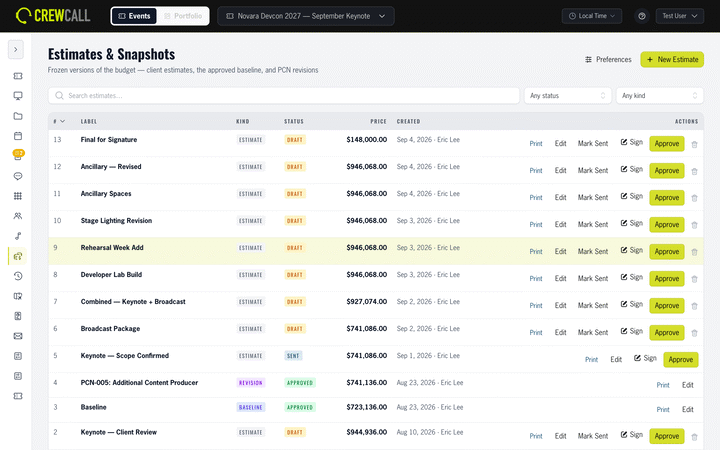
Task: Click the Created column header
Action: tap(408, 121)
